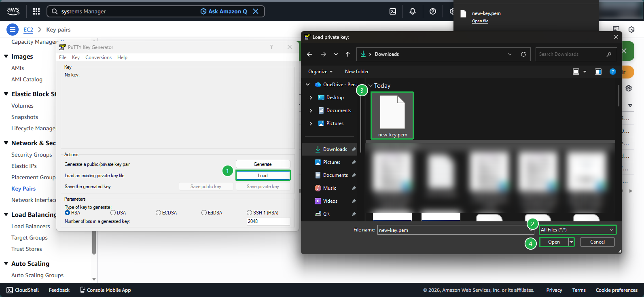
Task: Open PuTTYgen Conversions menu
Action: [x=98, y=57]
